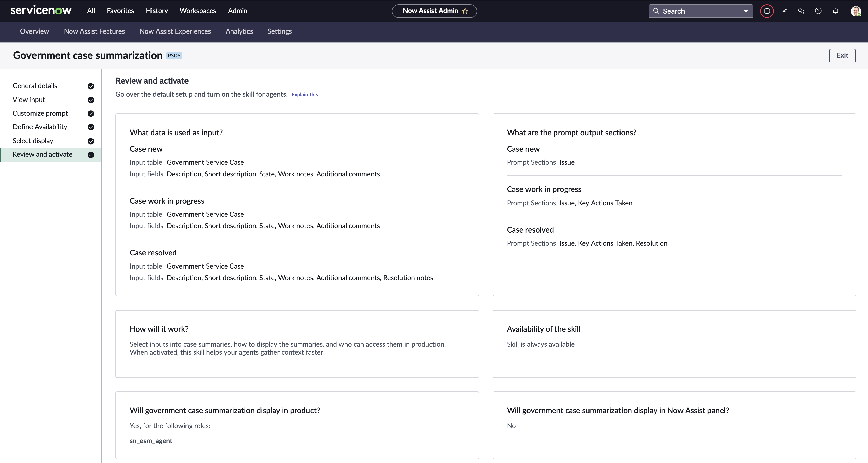868x463 pixels.
Task: Click the Customize prompt checkmark icon
Action: [91, 113]
